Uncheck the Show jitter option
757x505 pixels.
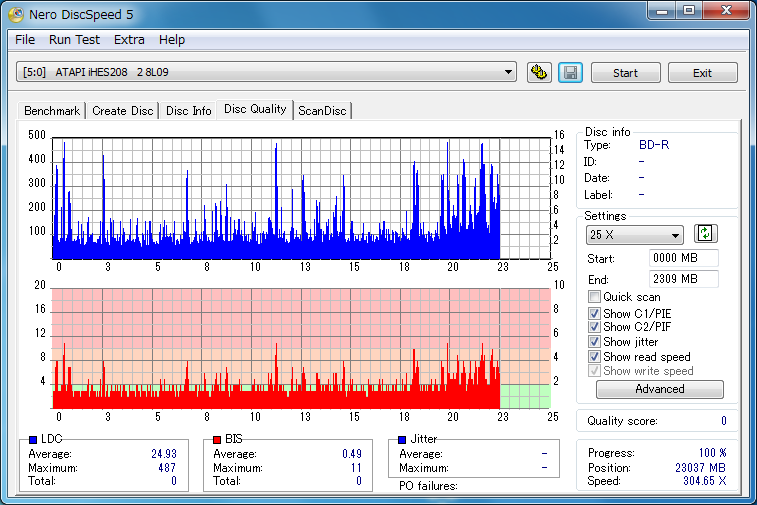[594, 342]
